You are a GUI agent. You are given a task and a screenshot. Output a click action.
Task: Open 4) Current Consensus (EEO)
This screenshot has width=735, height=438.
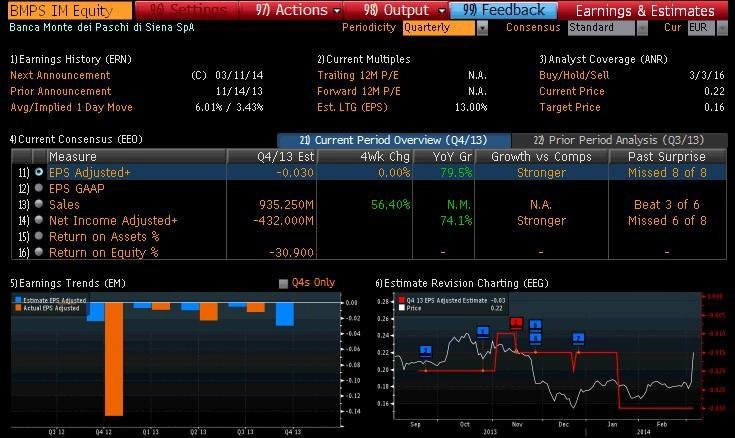coord(76,139)
